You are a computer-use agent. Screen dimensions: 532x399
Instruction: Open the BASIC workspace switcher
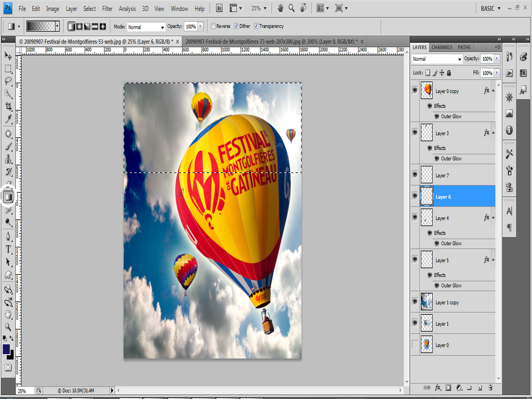490,8
